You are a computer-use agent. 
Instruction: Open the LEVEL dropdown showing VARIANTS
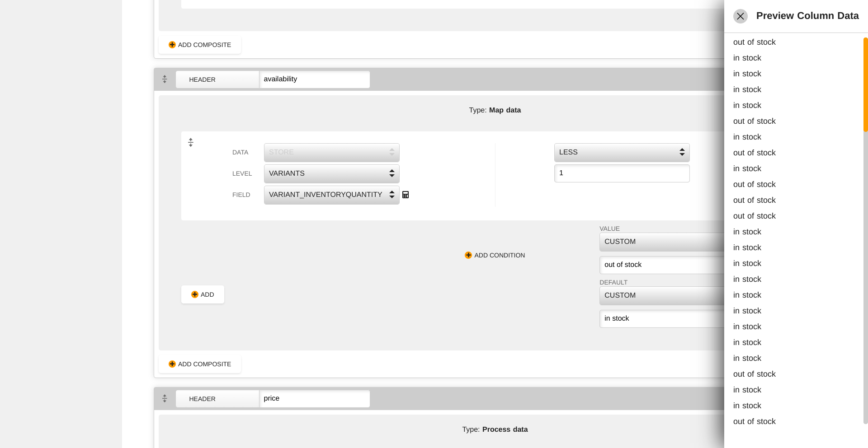pos(332,173)
